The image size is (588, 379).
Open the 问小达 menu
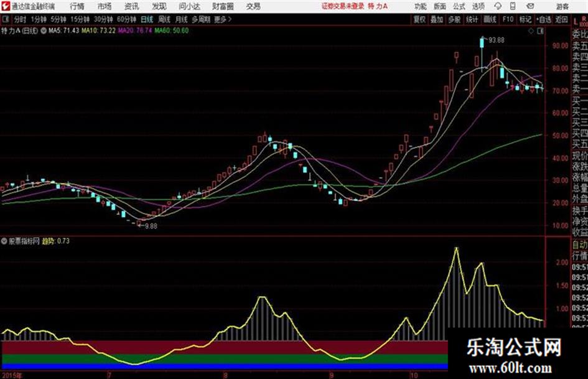click(189, 6)
